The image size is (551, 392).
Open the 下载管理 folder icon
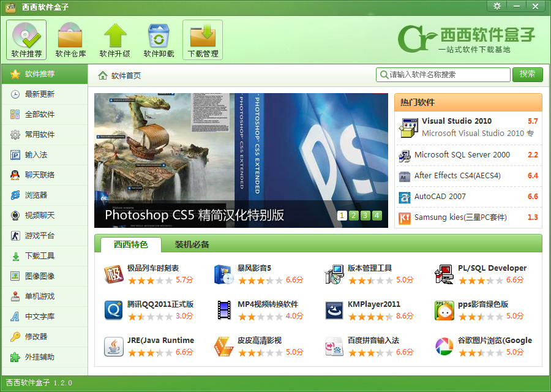point(203,40)
